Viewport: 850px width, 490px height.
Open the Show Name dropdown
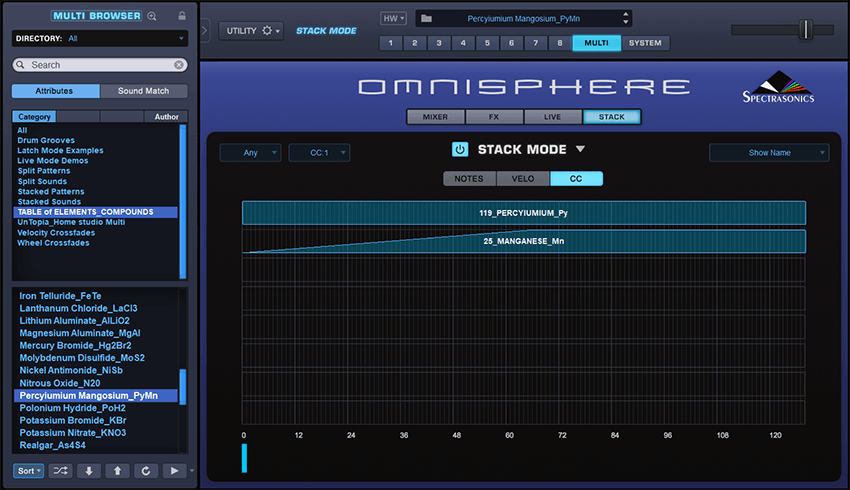769,153
